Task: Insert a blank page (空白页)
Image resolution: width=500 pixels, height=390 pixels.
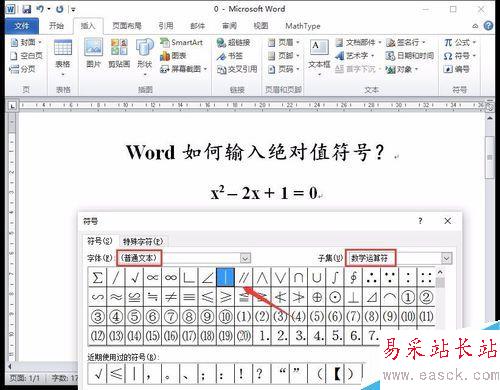Action: click(x=26, y=55)
